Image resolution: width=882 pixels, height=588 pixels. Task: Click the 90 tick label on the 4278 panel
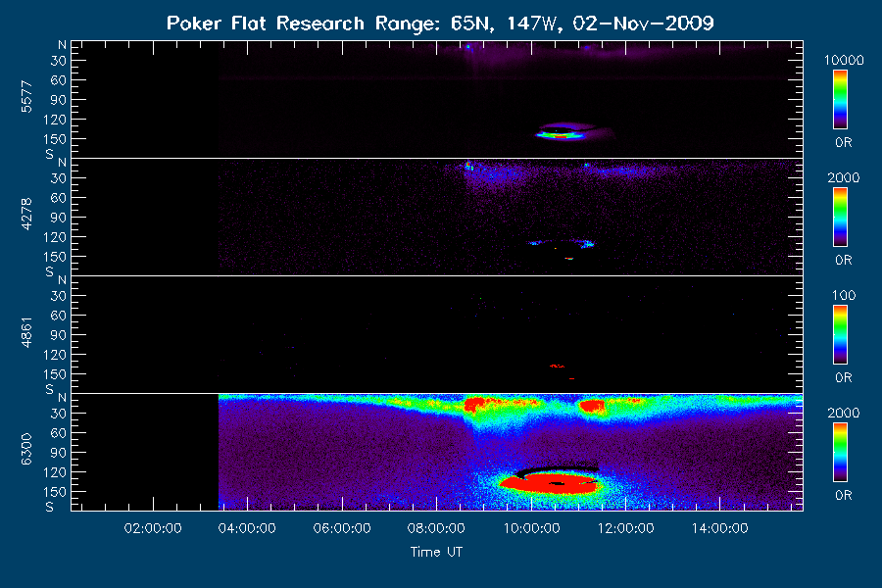[x=59, y=218]
